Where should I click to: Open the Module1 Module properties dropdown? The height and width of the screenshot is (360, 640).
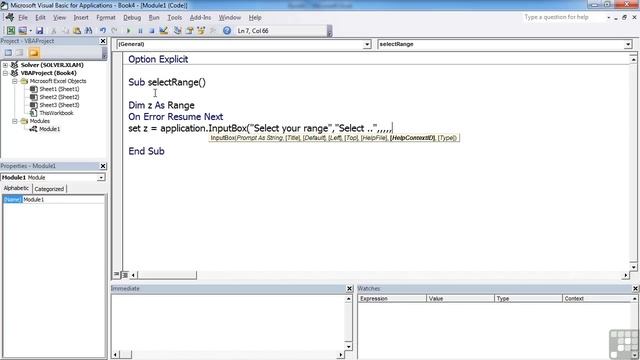[x=101, y=178]
